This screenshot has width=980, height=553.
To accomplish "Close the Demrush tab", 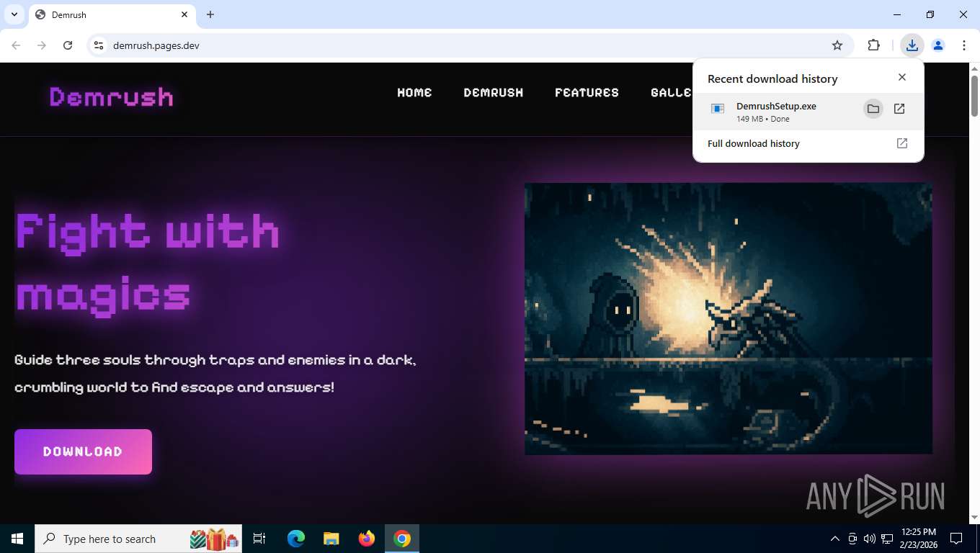I will [184, 14].
